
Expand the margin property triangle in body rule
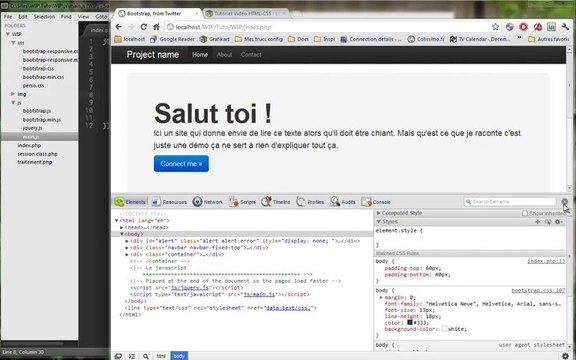381,297
